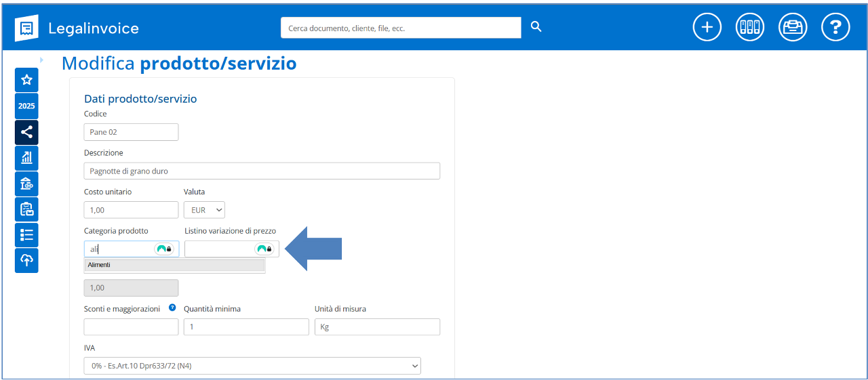Click the search magnifier icon
This screenshot has width=868, height=380.
[x=536, y=27]
